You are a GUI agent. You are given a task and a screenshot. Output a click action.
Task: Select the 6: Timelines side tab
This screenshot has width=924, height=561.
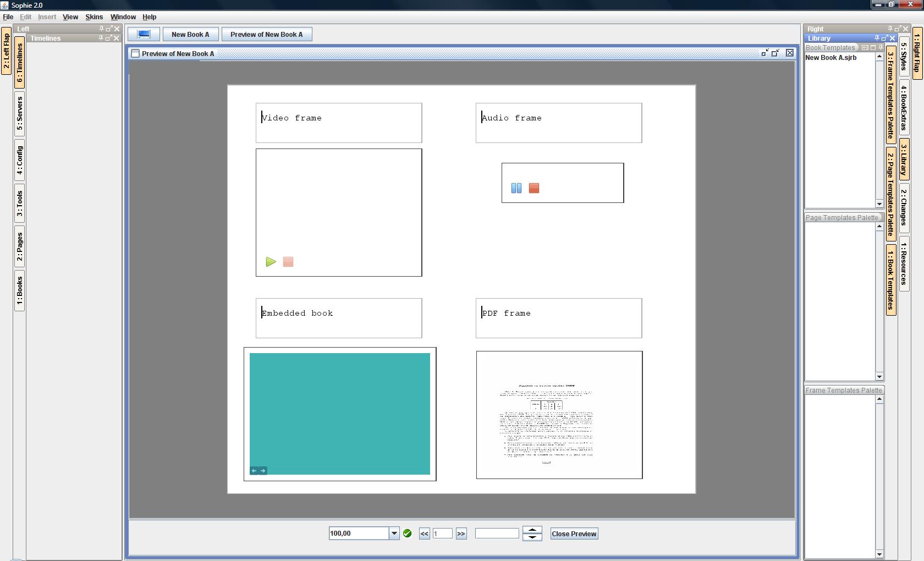pos(20,63)
